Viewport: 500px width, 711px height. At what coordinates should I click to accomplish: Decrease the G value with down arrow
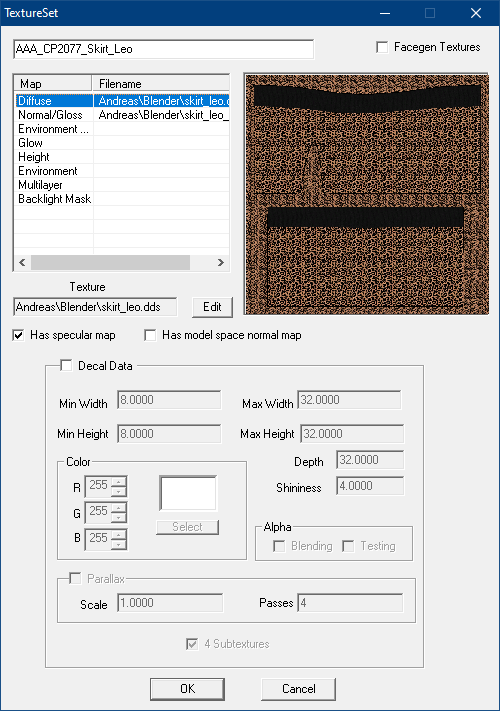point(119,518)
